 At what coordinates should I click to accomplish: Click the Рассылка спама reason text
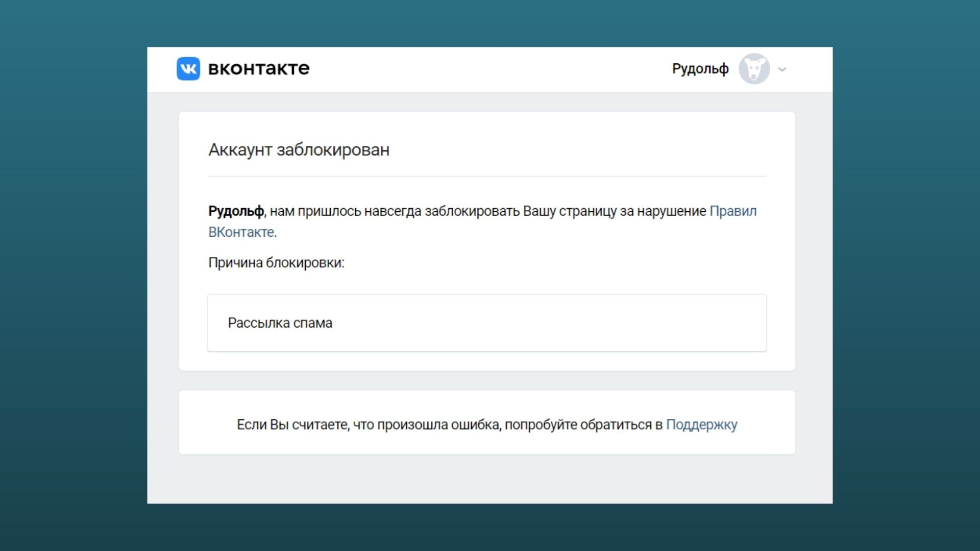280,323
